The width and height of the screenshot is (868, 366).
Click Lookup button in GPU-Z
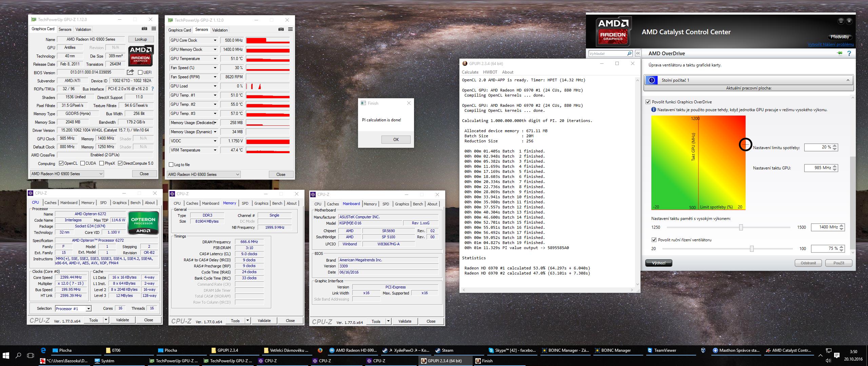pyautogui.click(x=141, y=39)
